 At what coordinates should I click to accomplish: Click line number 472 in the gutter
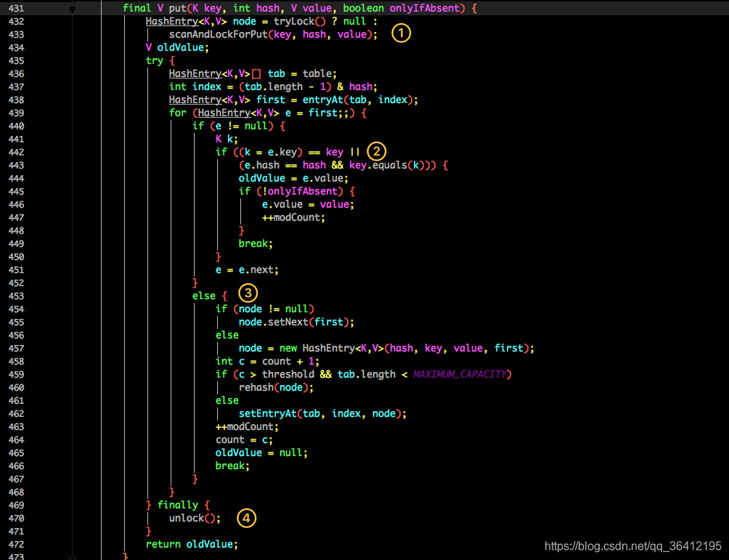tap(16, 544)
